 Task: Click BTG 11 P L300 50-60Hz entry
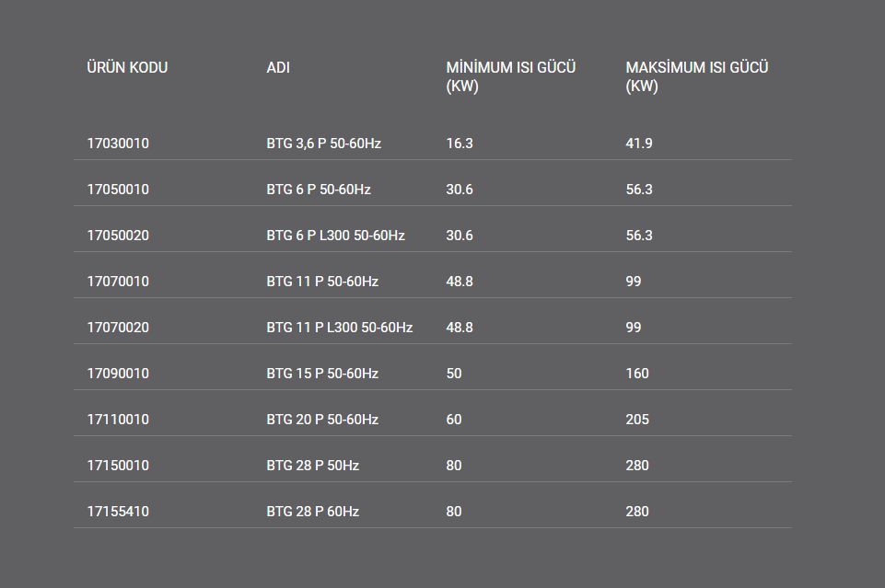pyautogui.click(x=339, y=328)
